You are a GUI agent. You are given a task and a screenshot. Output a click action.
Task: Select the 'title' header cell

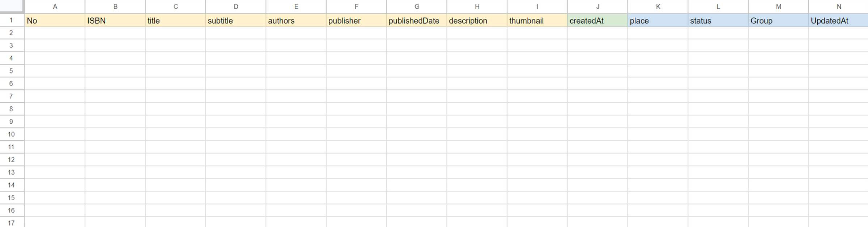pos(175,20)
